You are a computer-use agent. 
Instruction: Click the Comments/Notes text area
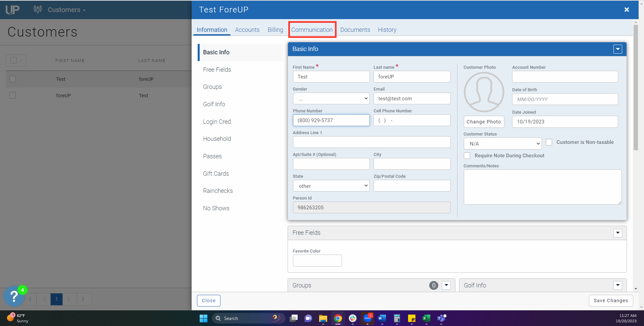(542, 187)
